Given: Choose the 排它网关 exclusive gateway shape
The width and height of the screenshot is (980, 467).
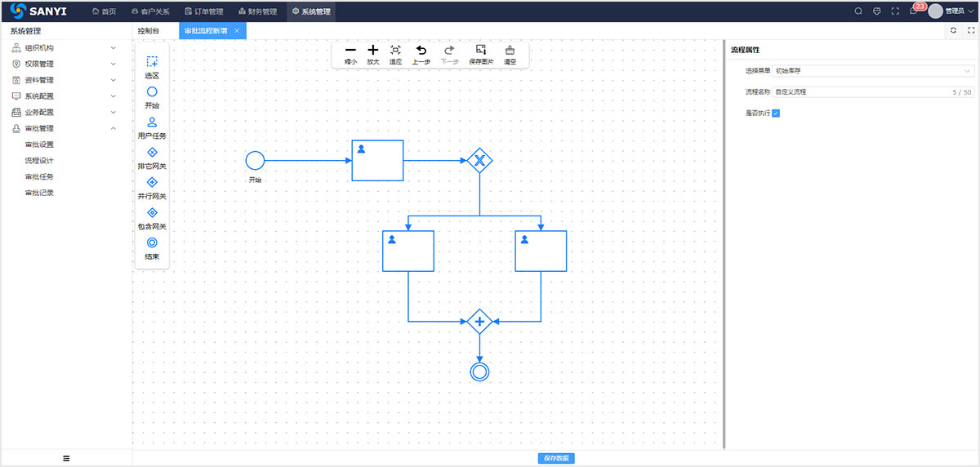Looking at the screenshot, I should (x=152, y=157).
